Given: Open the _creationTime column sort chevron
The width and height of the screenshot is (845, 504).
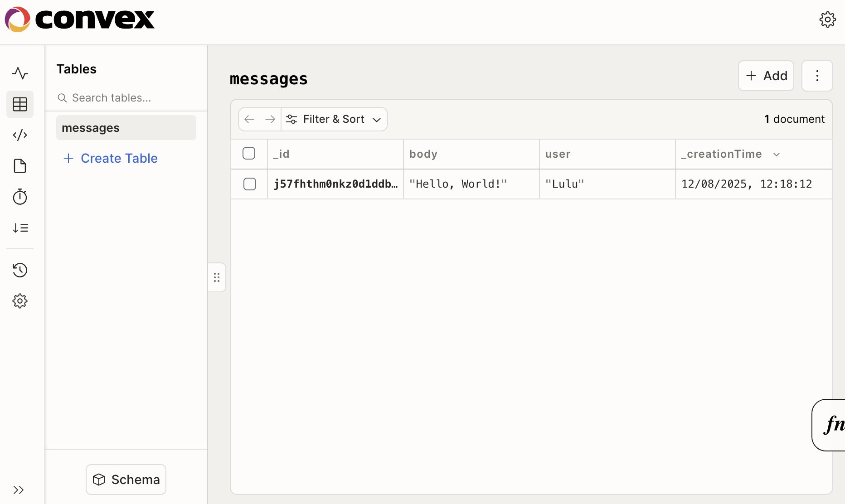Looking at the screenshot, I should (777, 155).
